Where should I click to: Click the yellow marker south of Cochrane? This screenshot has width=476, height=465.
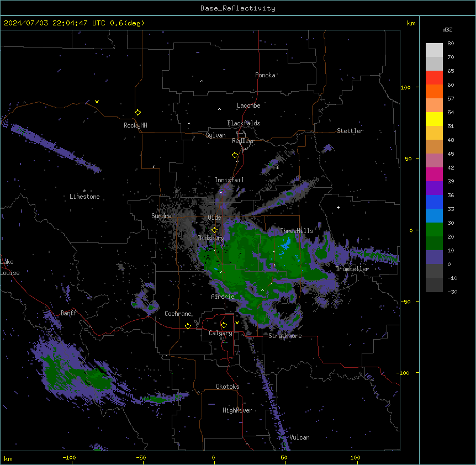tap(188, 326)
